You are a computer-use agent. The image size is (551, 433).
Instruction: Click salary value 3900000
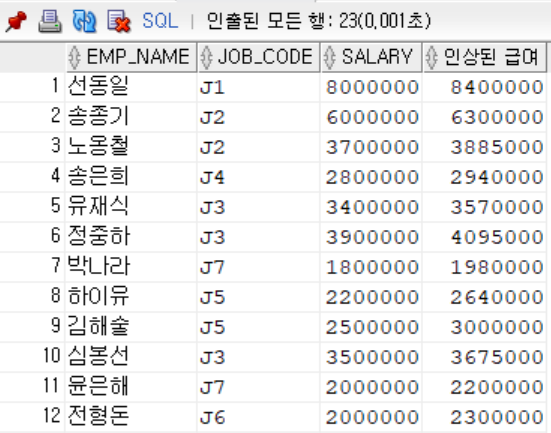372,237
